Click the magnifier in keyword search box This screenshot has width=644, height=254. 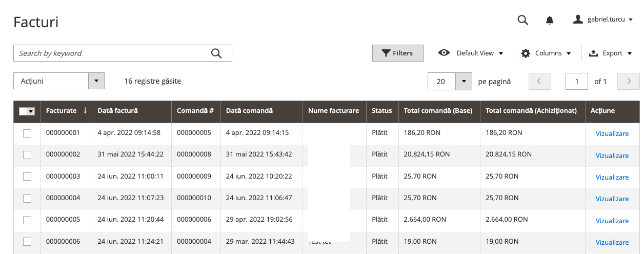[x=216, y=53]
